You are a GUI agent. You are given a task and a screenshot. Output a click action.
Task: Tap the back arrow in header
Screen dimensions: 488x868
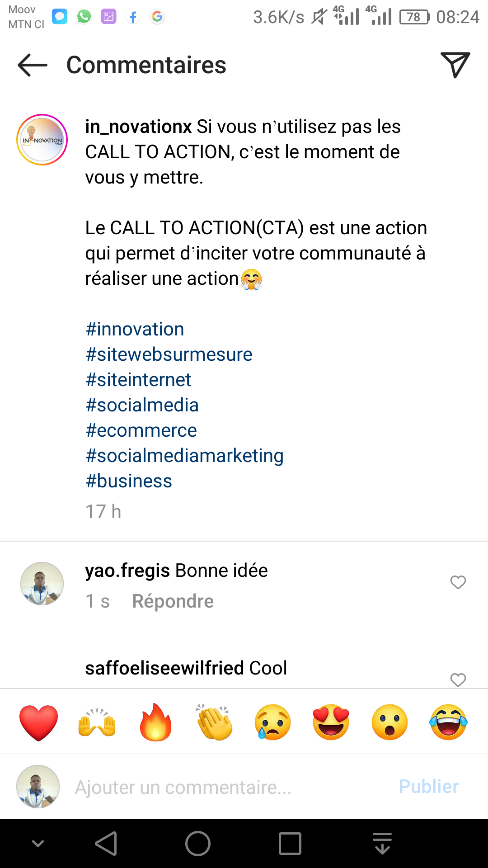coord(33,65)
